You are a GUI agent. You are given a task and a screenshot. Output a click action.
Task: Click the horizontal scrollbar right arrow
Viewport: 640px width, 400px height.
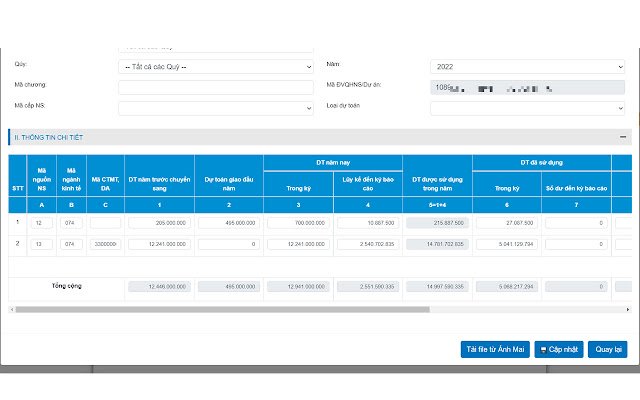pyautogui.click(x=628, y=310)
